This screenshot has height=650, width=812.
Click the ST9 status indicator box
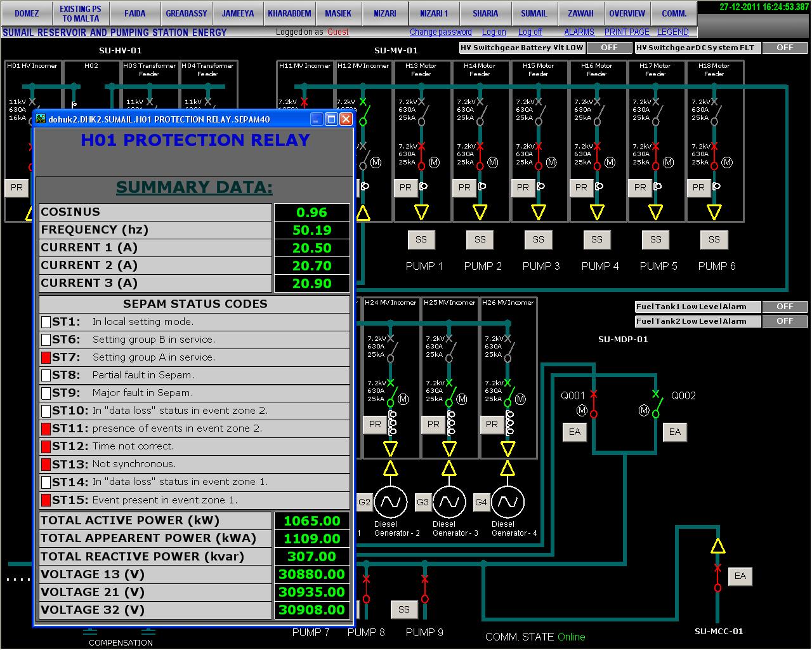point(46,393)
